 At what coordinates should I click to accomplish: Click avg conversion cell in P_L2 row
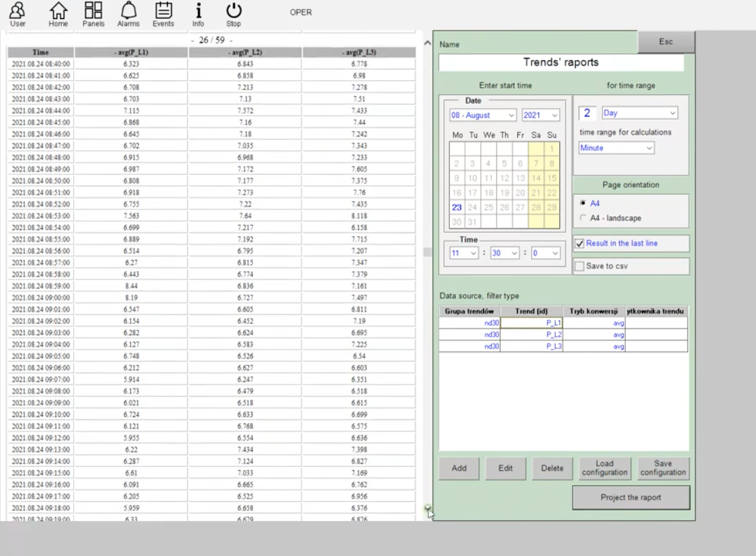594,334
